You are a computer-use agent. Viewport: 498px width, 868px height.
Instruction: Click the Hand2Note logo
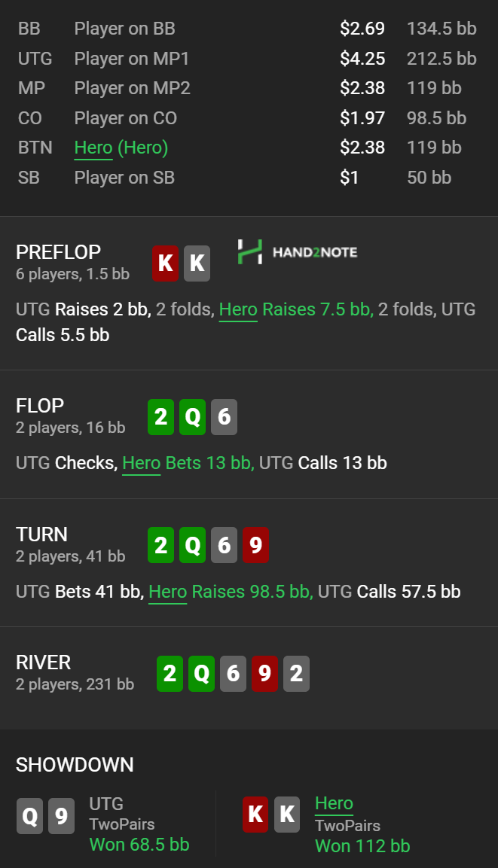point(298,252)
